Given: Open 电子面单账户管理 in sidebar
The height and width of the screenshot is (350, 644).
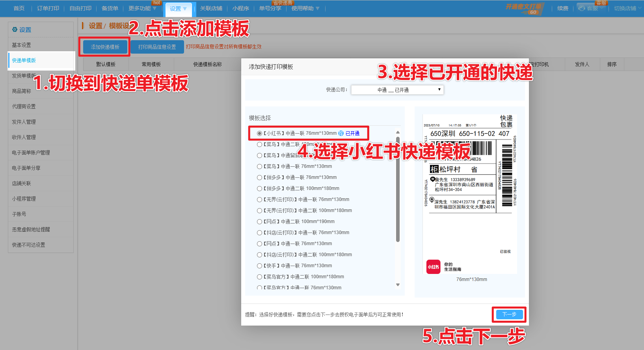Looking at the screenshot, I should 41,153.
